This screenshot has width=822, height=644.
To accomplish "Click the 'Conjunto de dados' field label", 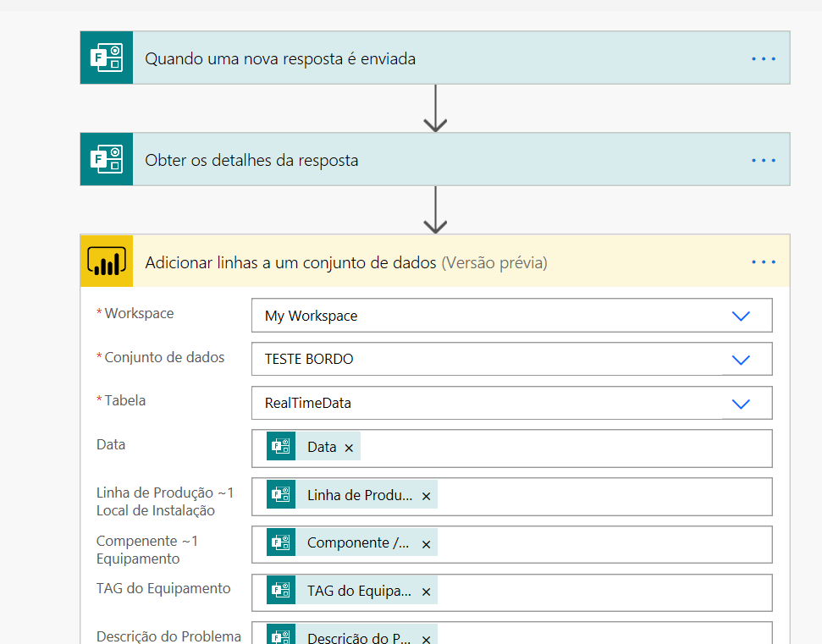I will [164, 357].
